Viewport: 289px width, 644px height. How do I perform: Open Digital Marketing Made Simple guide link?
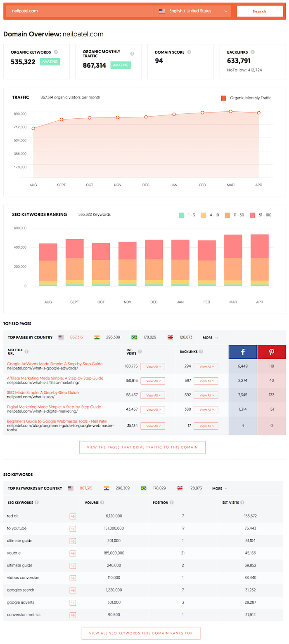54,407
